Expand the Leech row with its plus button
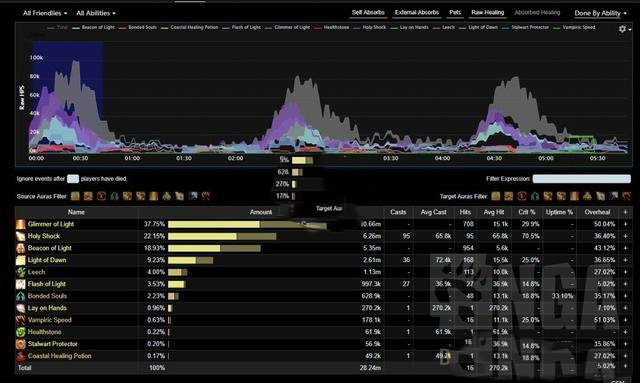 [625, 272]
